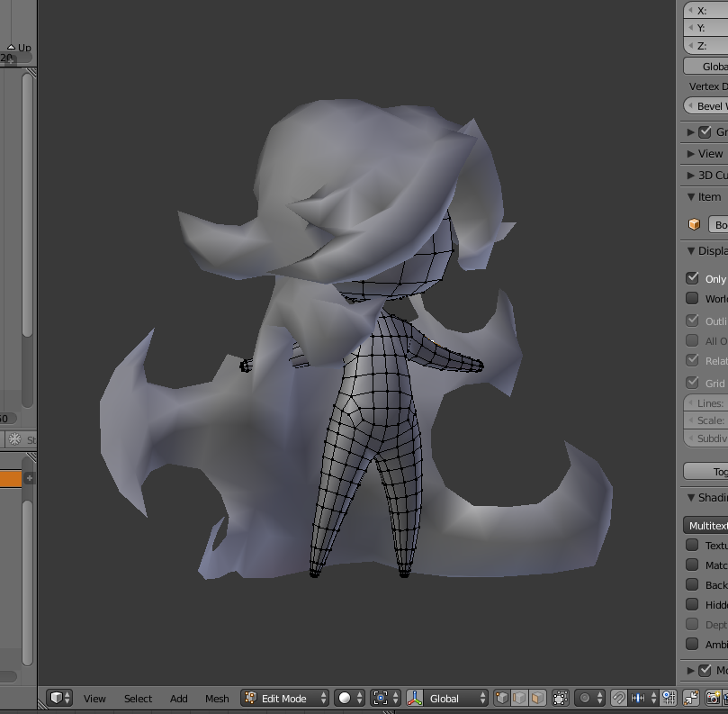Open viewport shading sphere selector

[x=350, y=698]
